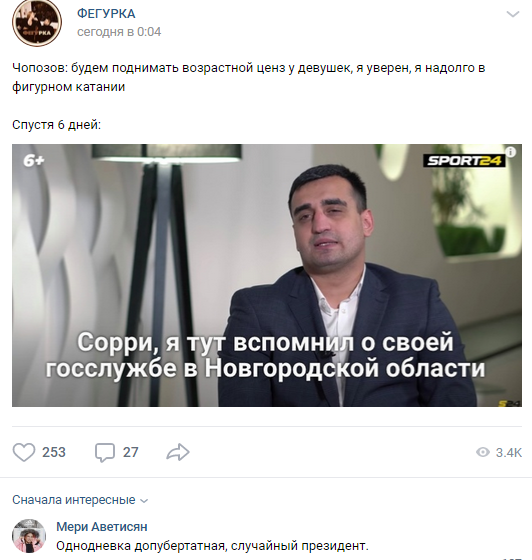Click the views eye icon
532x560 pixels.
click(x=483, y=452)
